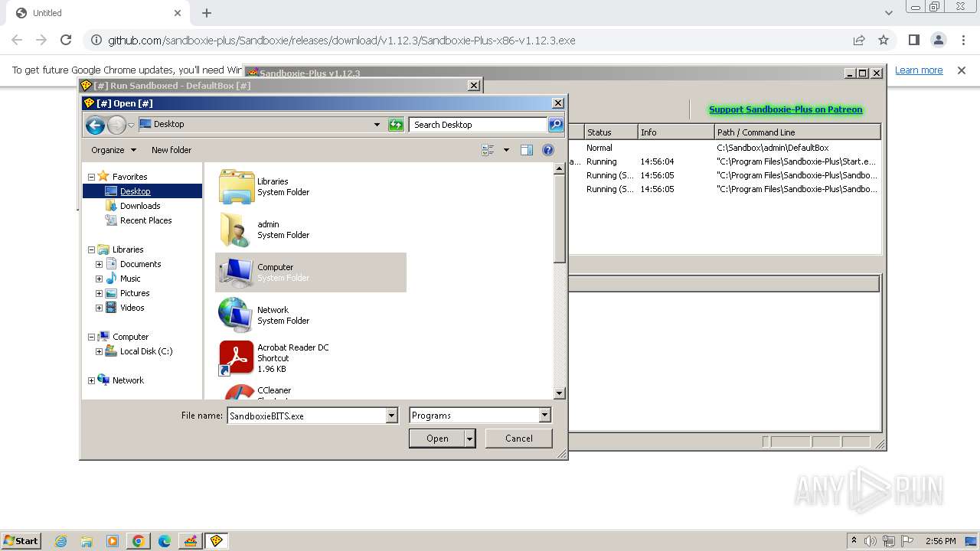Click the Path / Command Line column header

click(x=797, y=132)
